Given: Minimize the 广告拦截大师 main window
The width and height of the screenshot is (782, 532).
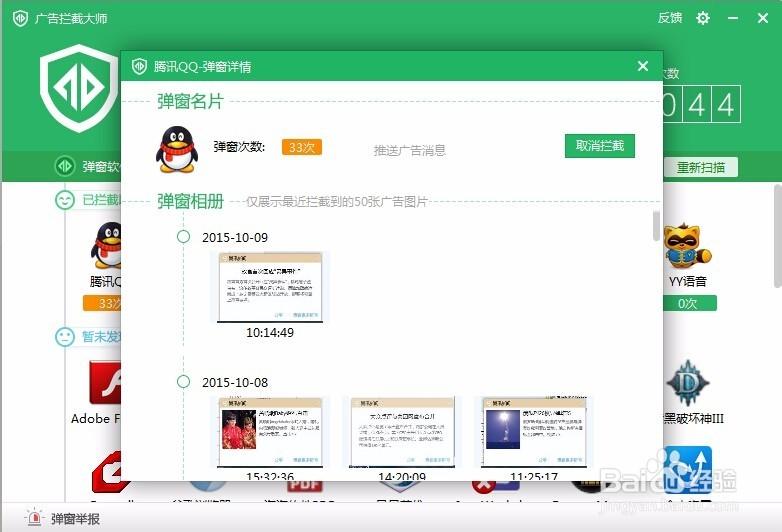Looking at the screenshot, I should click(733, 18).
